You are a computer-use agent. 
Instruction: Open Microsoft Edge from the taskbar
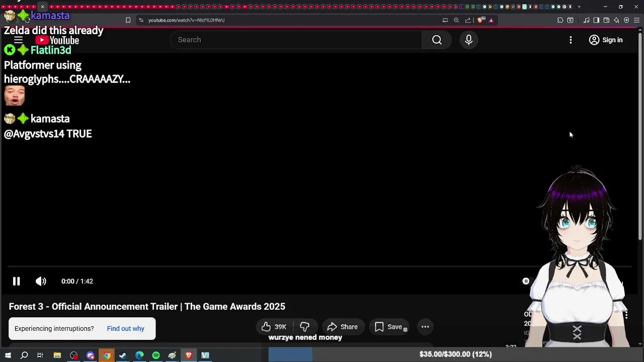pyautogui.click(x=139, y=355)
